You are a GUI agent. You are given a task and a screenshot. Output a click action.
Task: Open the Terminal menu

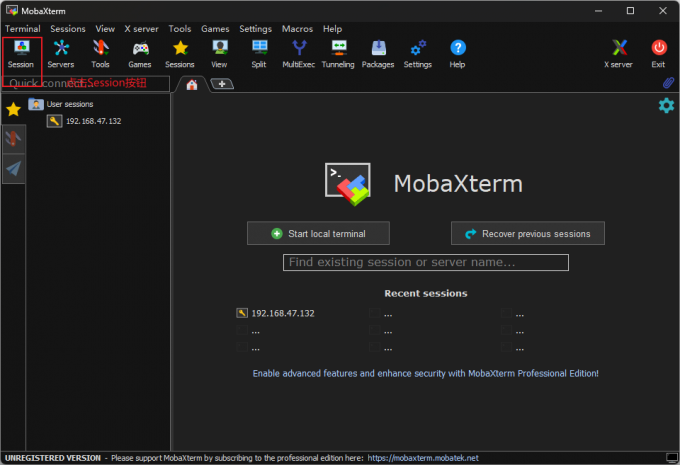pos(23,29)
